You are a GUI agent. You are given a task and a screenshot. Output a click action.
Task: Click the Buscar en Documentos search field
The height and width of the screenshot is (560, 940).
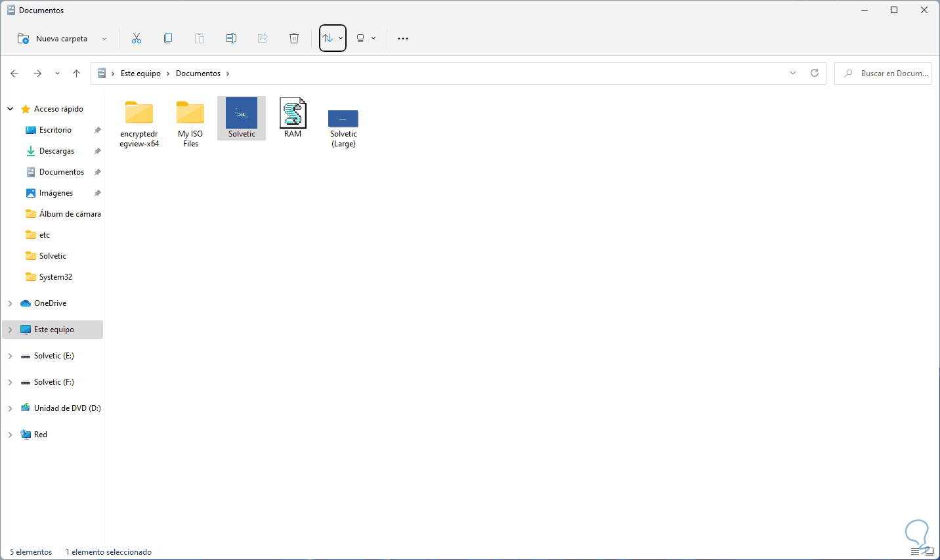click(x=884, y=74)
